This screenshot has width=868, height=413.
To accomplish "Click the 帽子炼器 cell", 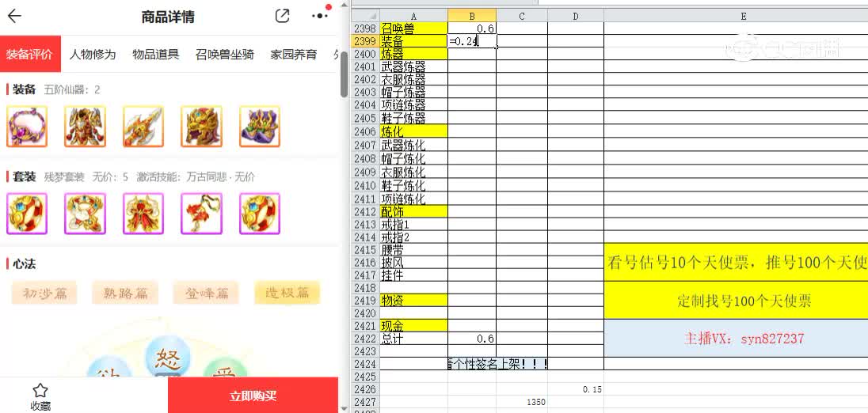I will point(413,93).
